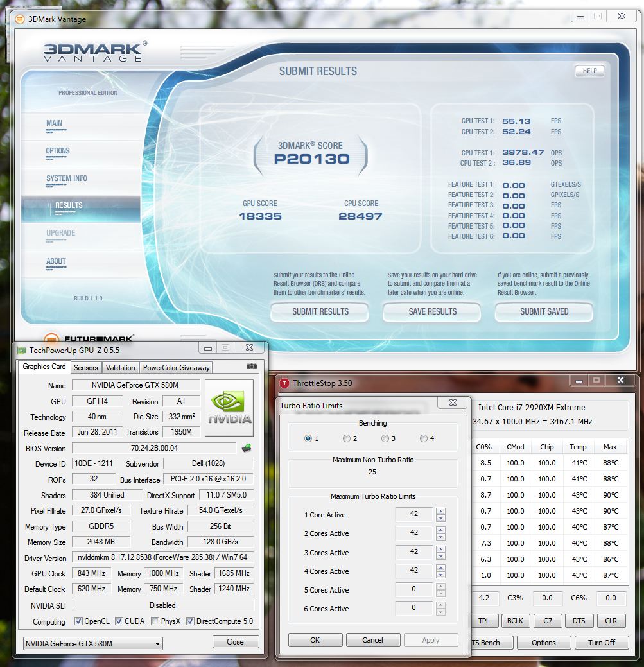Close the Turbo Ratio Limits dialog

(453, 403)
